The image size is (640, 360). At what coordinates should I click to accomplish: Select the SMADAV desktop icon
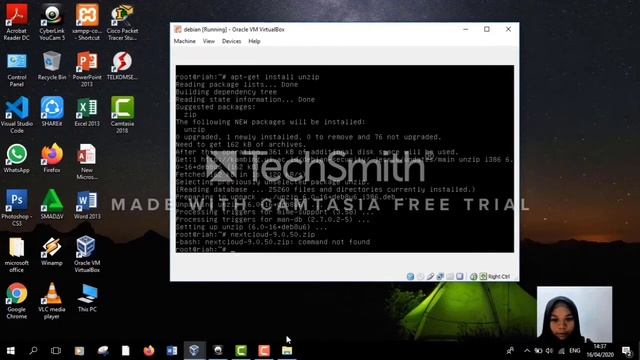(52, 205)
